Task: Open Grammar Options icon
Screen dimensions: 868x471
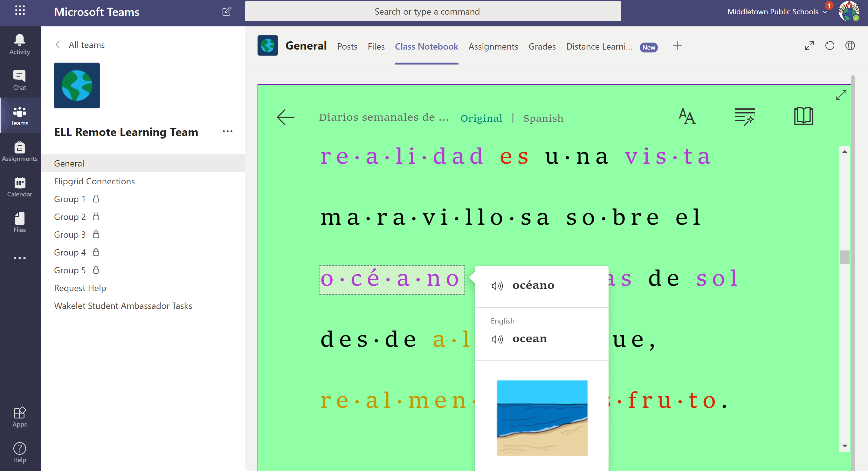Action: pos(744,117)
